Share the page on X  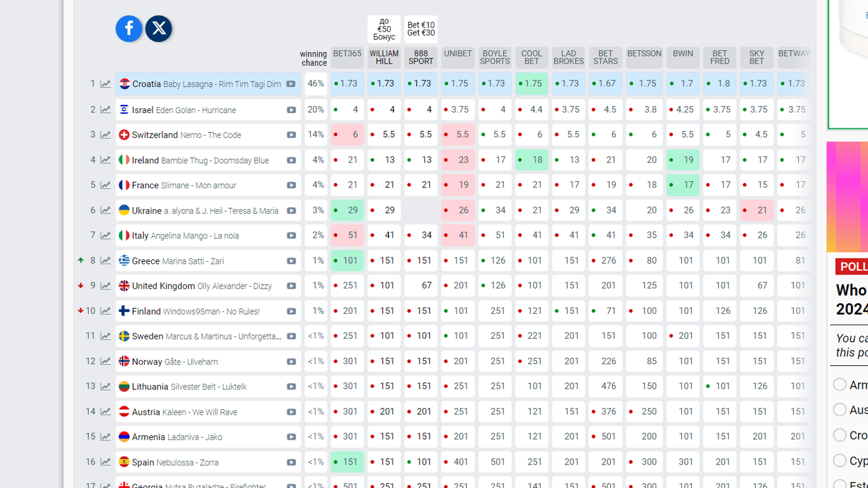pos(159,29)
